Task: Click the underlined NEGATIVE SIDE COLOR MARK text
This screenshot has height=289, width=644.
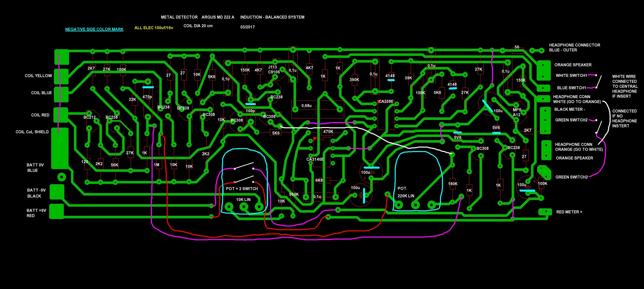Action: (94, 29)
